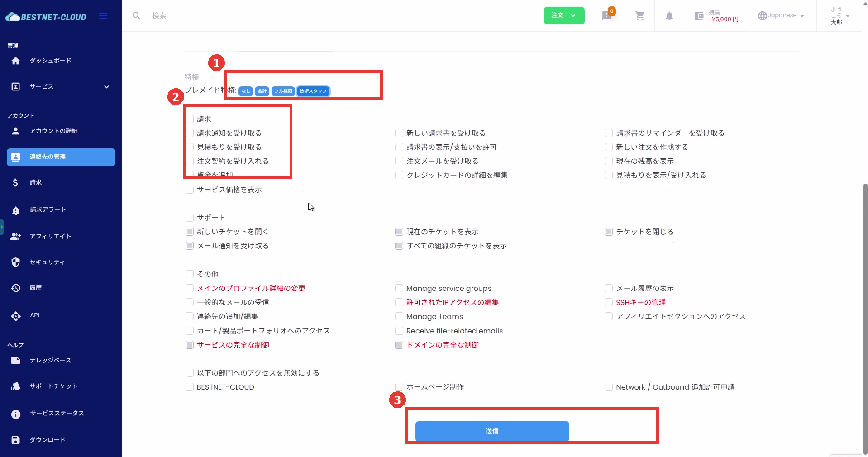
Task: Click the home icon beside ダッシュボード
Action: 16,61
